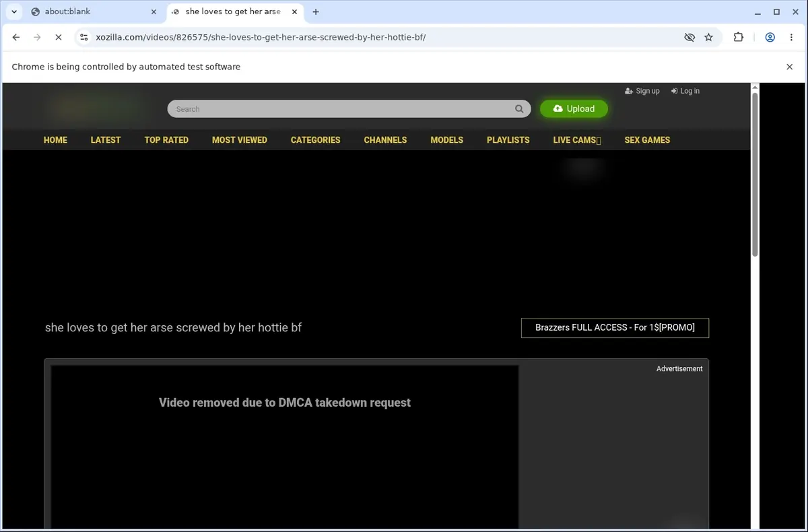Screen dimensions: 808x532
Task: Open the CHANNELS menu item
Action: [385, 140]
